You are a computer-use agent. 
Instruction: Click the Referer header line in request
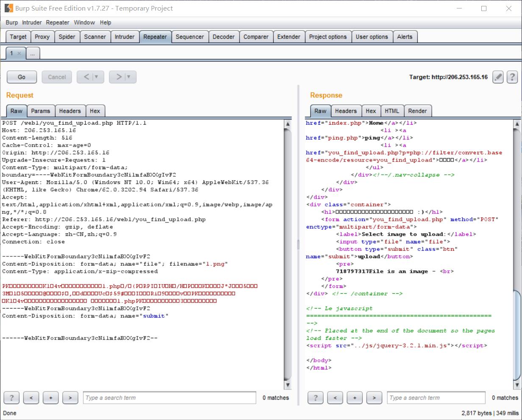pyautogui.click(x=104, y=220)
